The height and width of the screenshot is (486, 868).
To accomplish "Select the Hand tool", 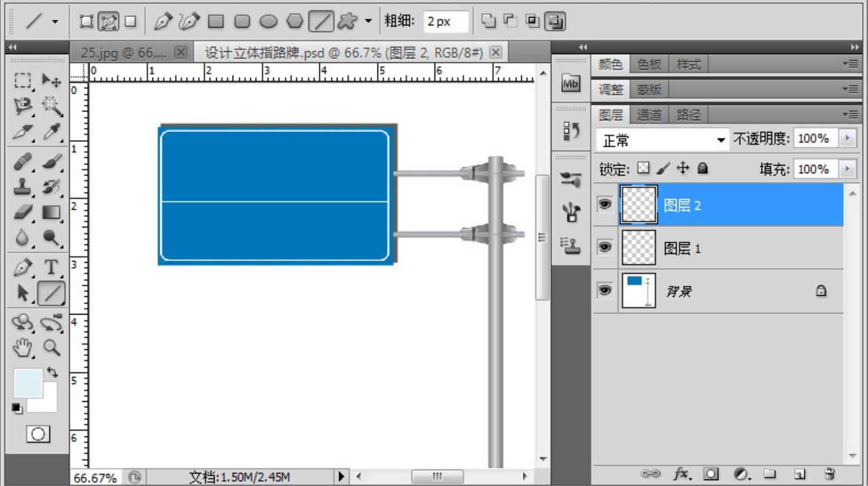I will [23, 348].
